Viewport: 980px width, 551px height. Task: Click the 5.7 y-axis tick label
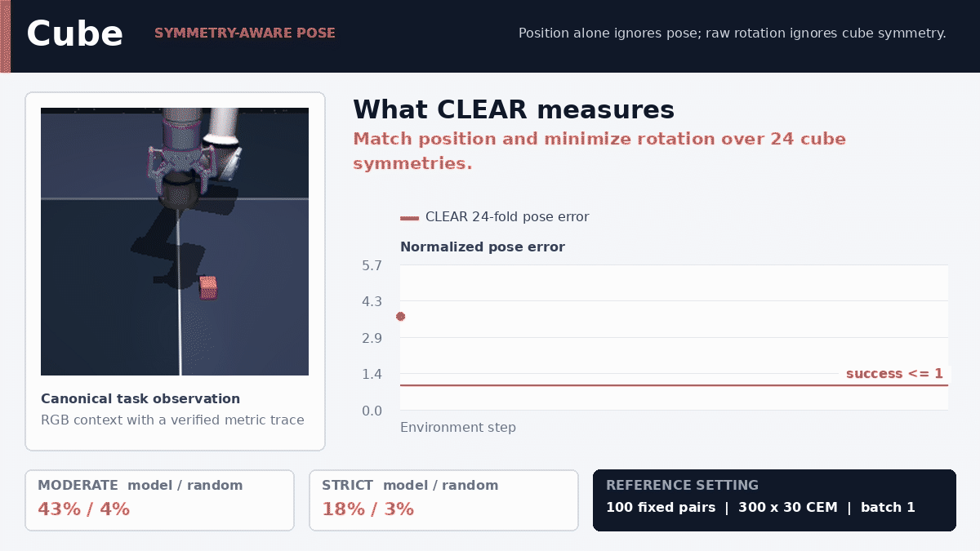coord(372,265)
